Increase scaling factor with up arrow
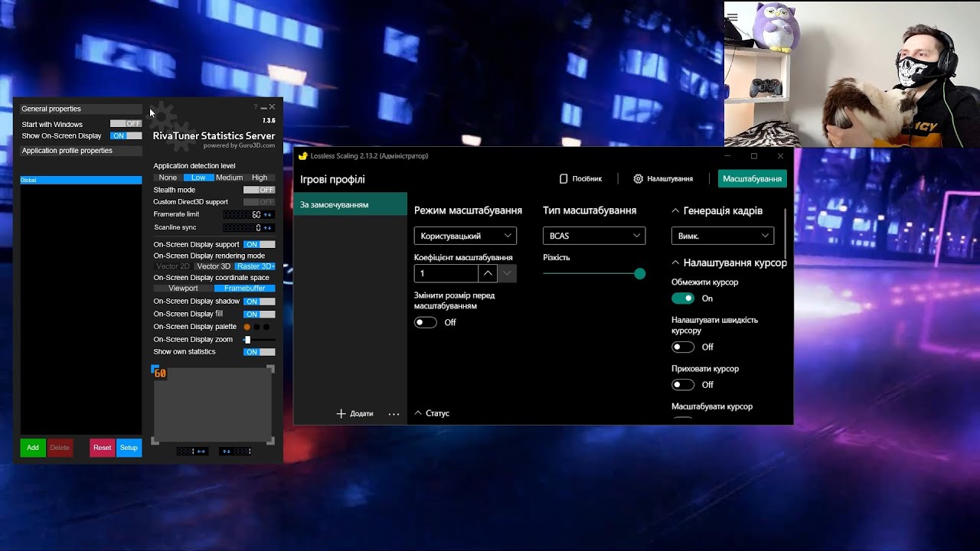Image resolution: width=980 pixels, height=551 pixels. tap(488, 273)
